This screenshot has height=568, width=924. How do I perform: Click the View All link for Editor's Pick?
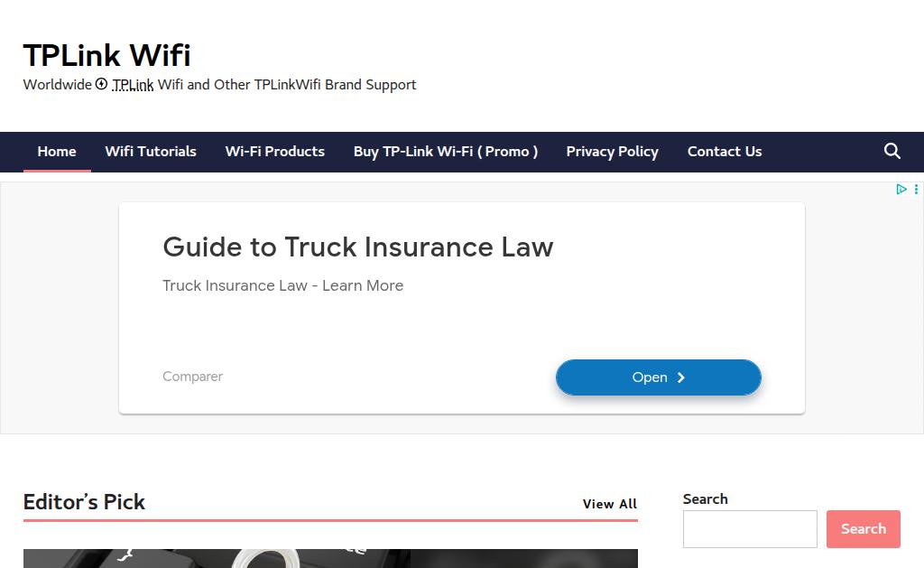pyautogui.click(x=610, y=504)
